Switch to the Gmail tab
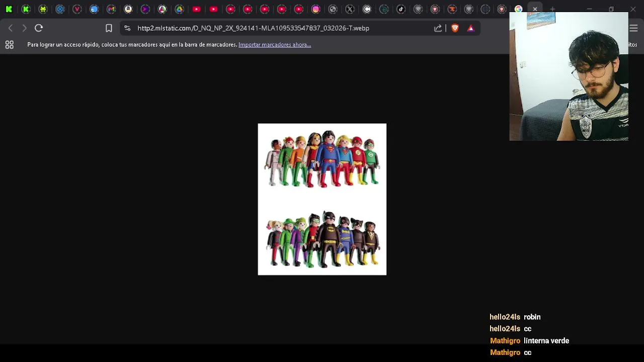 click(x=111, y=9)
